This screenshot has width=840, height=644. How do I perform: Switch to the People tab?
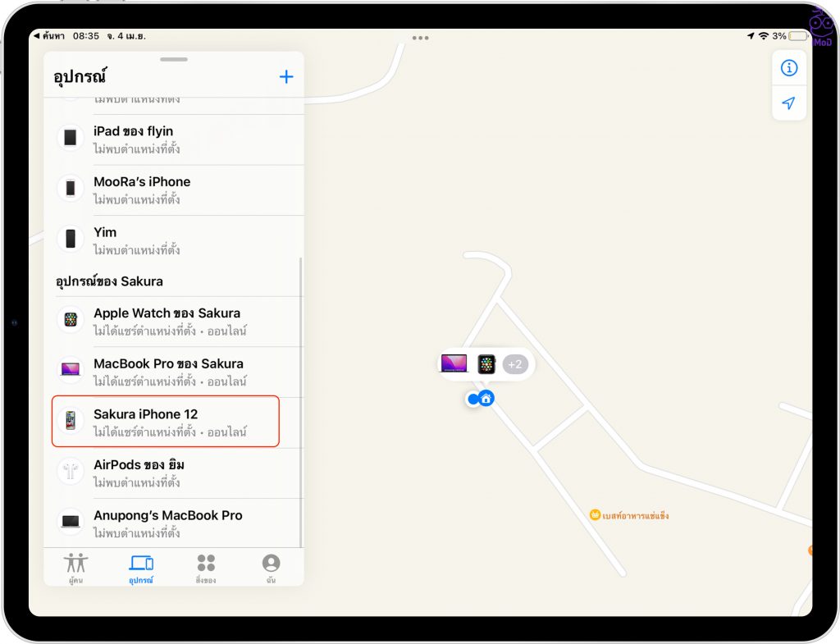coord(75,568)
